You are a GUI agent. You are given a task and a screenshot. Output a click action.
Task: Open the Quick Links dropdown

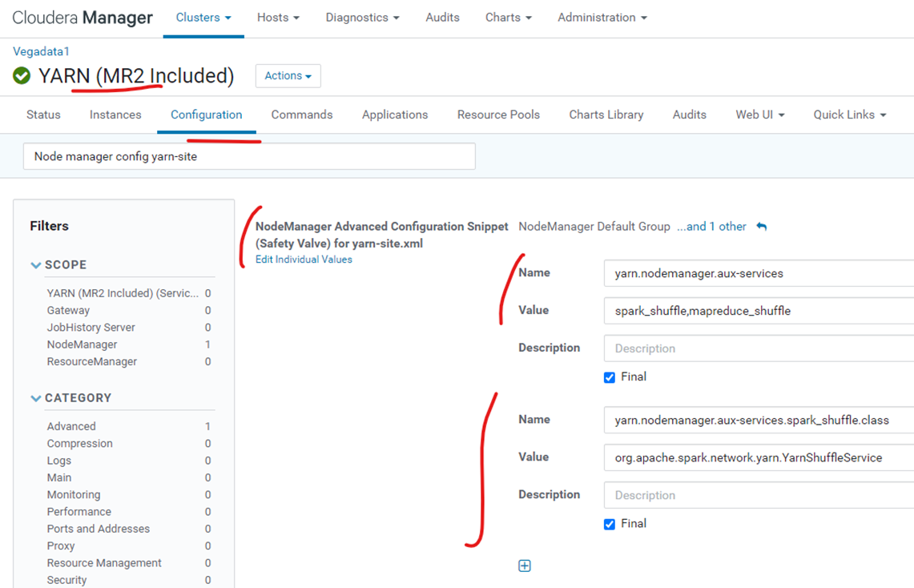[848, 115]
